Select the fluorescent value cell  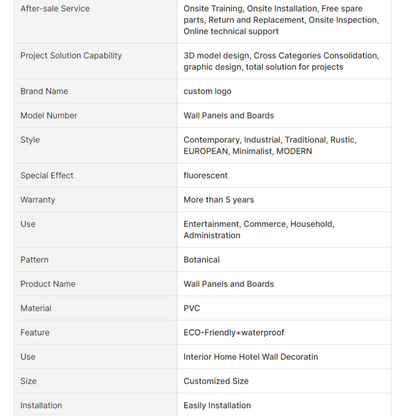[x=206, y=176]
